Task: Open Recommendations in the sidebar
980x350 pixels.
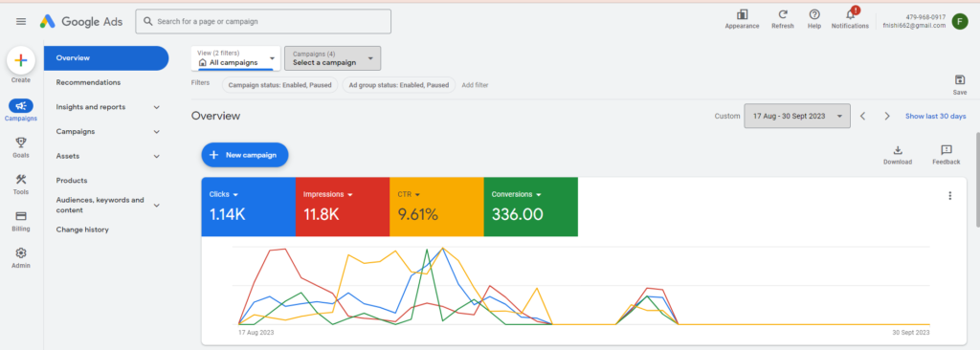Action: 88,82
